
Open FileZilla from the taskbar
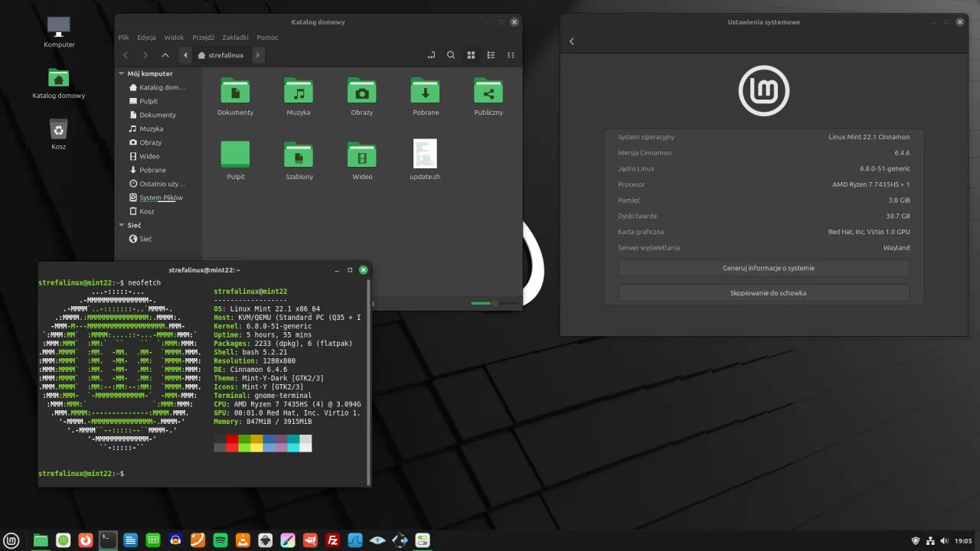point(333,540)
